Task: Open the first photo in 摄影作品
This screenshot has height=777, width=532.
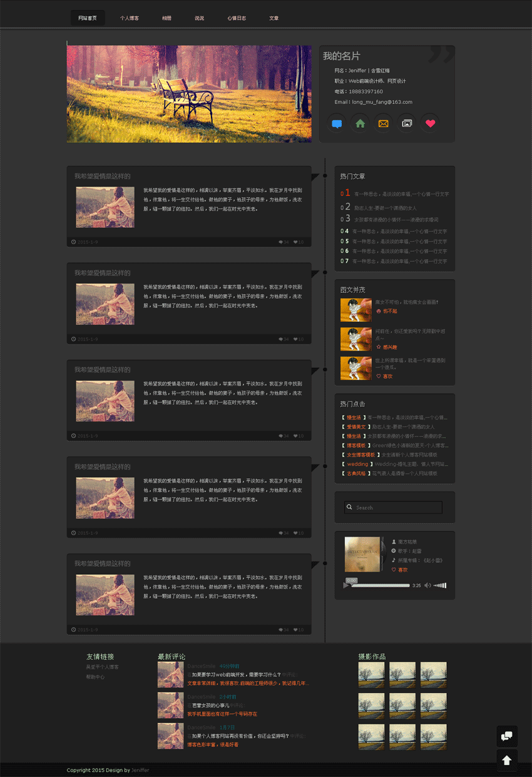Action: (x=371, y=675)
